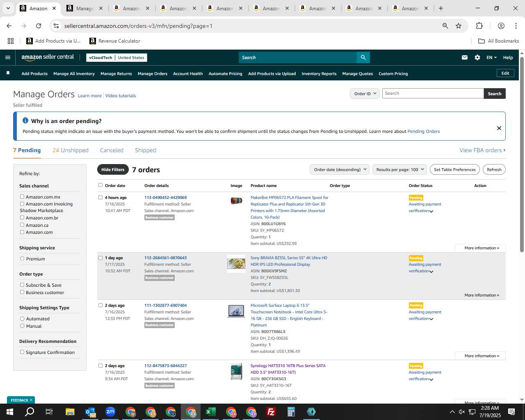Open Windows taskbar search
The height and width of the screenshot is (420, 525).
(x=30, y=412)
